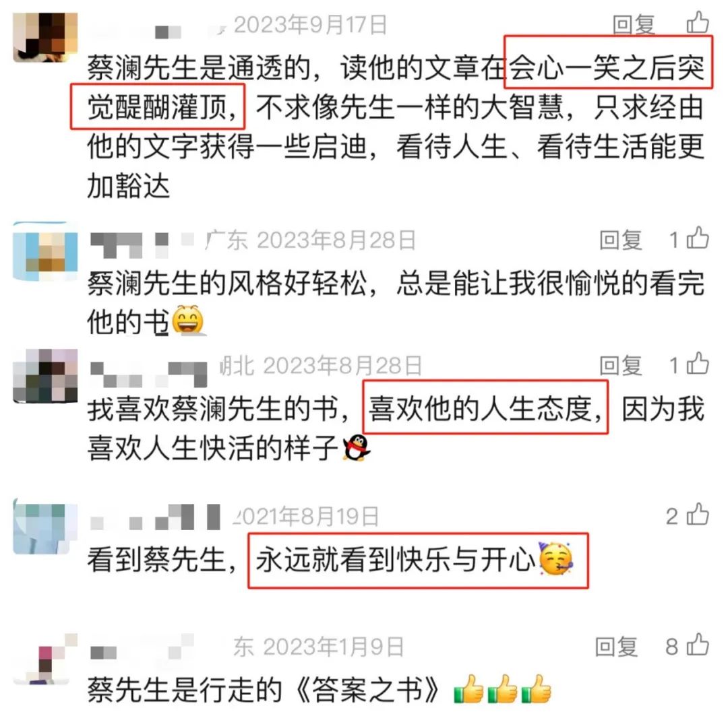Select the comment 蔡澜先生的风格好轻松

395,302
